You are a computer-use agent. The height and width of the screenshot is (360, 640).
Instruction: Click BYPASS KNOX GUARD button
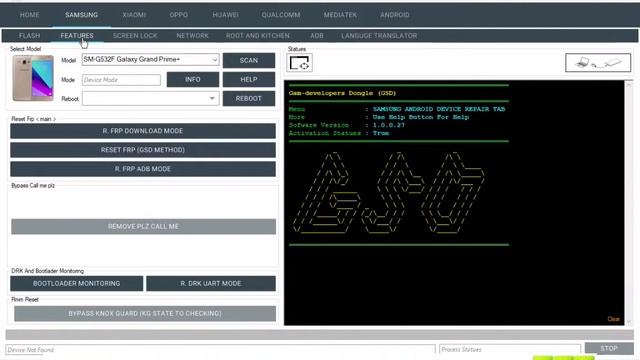coord(145,313)
